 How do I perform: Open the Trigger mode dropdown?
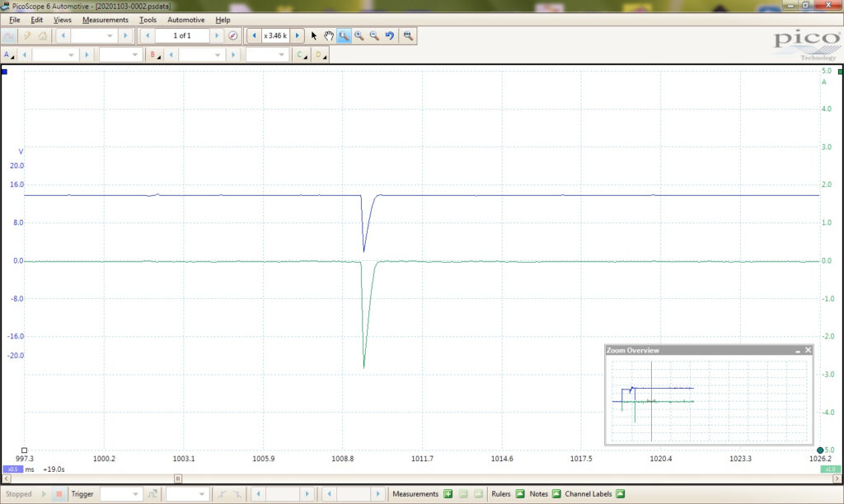120,494
